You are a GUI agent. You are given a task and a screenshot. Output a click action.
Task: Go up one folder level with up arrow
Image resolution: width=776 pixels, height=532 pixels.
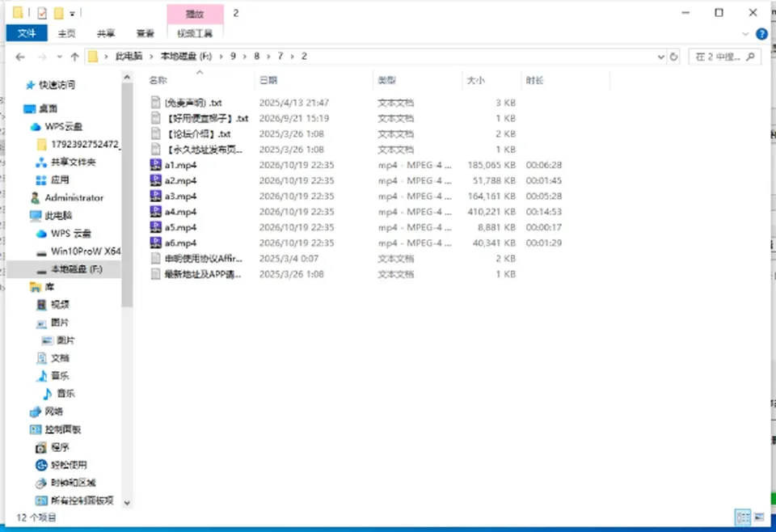tap(74, 57)
